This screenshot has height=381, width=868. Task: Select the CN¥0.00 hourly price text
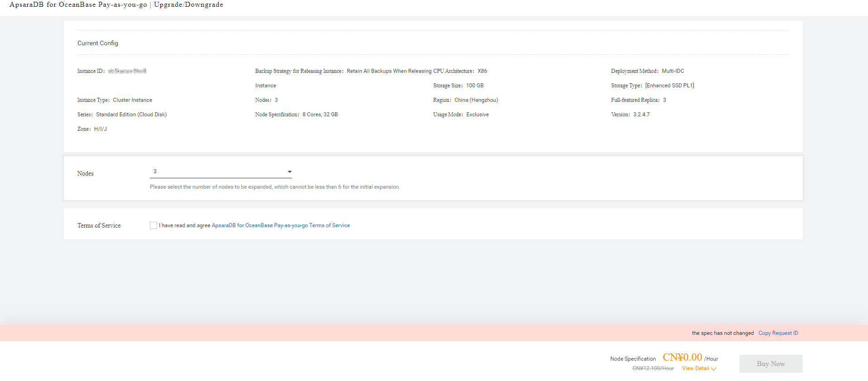point(682,357)
